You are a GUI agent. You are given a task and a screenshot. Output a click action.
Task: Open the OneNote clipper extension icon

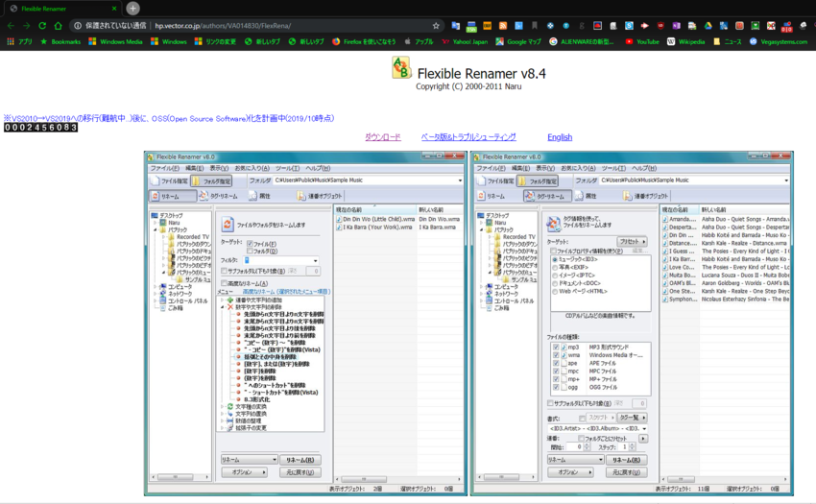click(676, 26)
